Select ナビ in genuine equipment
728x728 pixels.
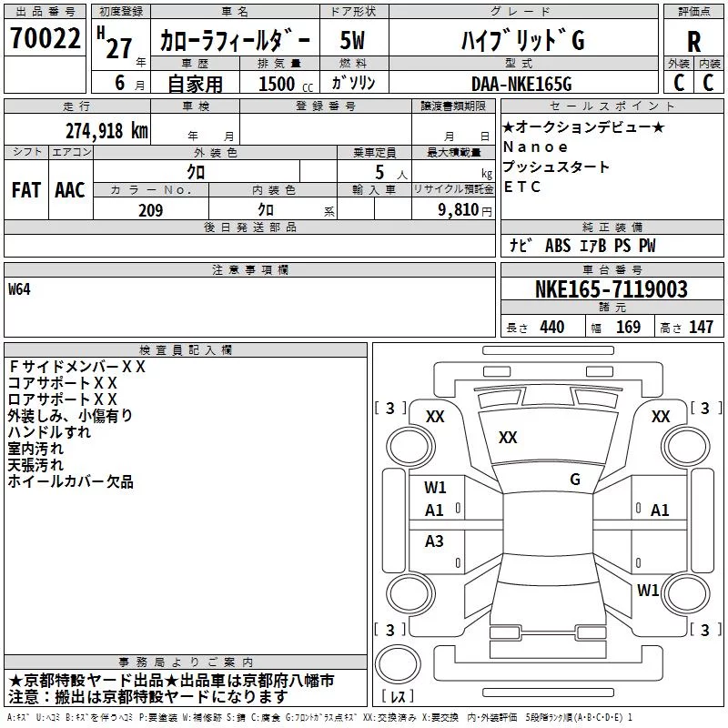[521, 245]
